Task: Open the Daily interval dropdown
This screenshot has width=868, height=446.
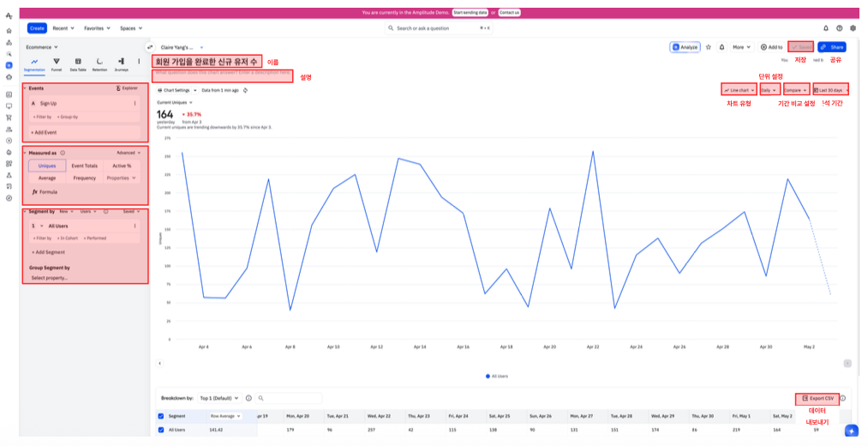Action: pyautogui.click(x=769, y=90)
